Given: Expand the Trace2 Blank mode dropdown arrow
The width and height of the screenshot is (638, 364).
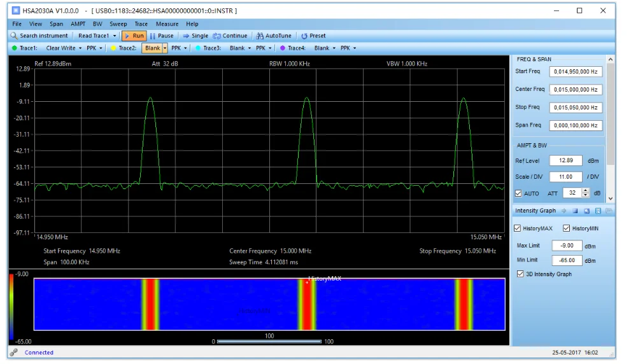Looking at the screenshot, I should point(165,48).
